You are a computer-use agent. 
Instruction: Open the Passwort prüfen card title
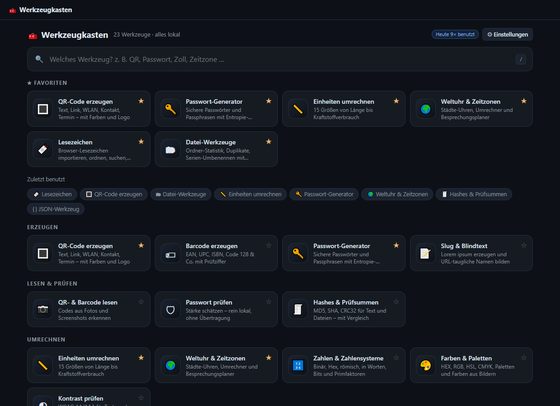209,302
